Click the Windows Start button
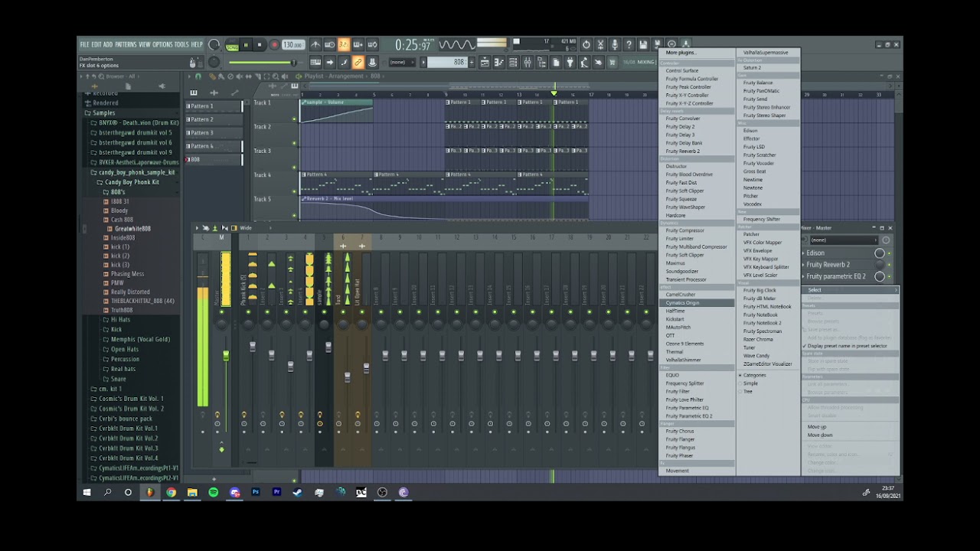Screen dimensions: 980x551 click(x=87, y=493)
